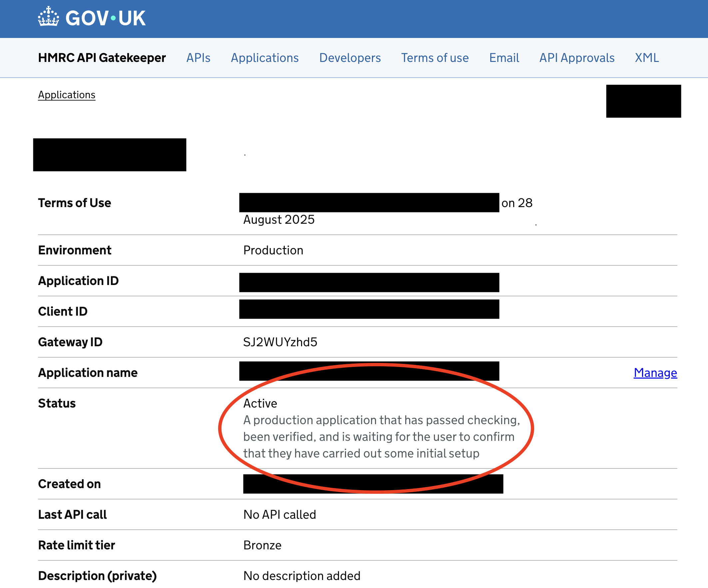The width and height of the screenshot is (708, 588).
Task: Navigate to API Approvals section
Action: point(576,58)
